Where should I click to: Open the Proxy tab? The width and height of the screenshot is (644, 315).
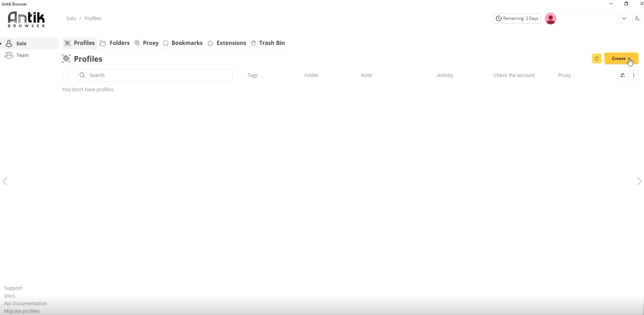pos(147,43)
